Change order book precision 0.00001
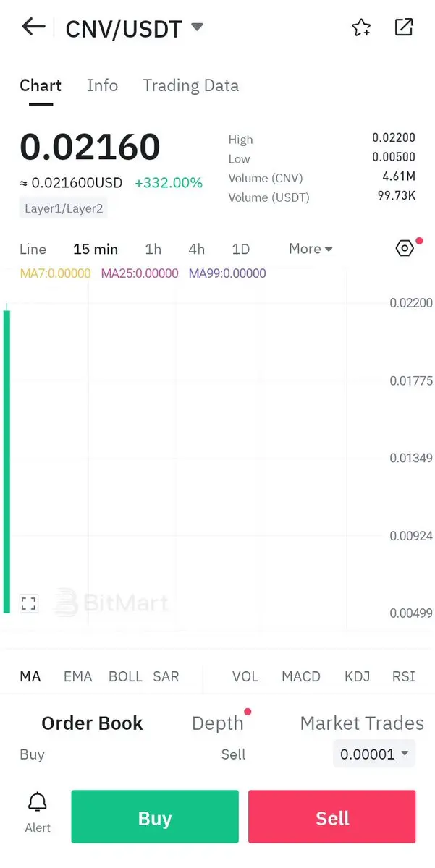Image resolution: width=435 pixels, height=868 pixels. (374, 754)
